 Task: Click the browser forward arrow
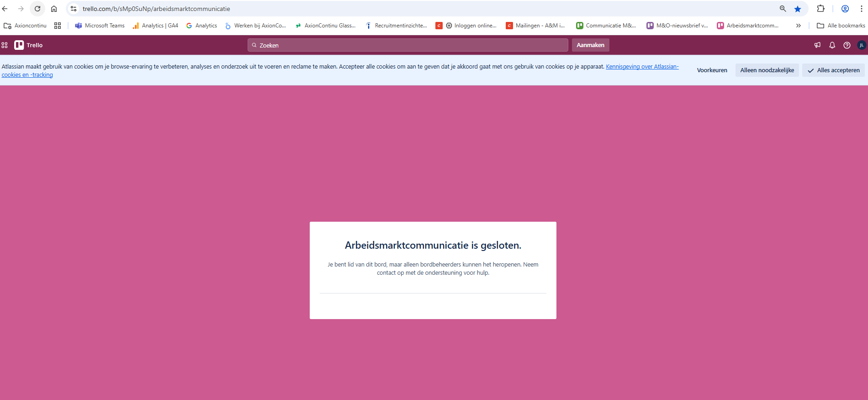(21, 9)
